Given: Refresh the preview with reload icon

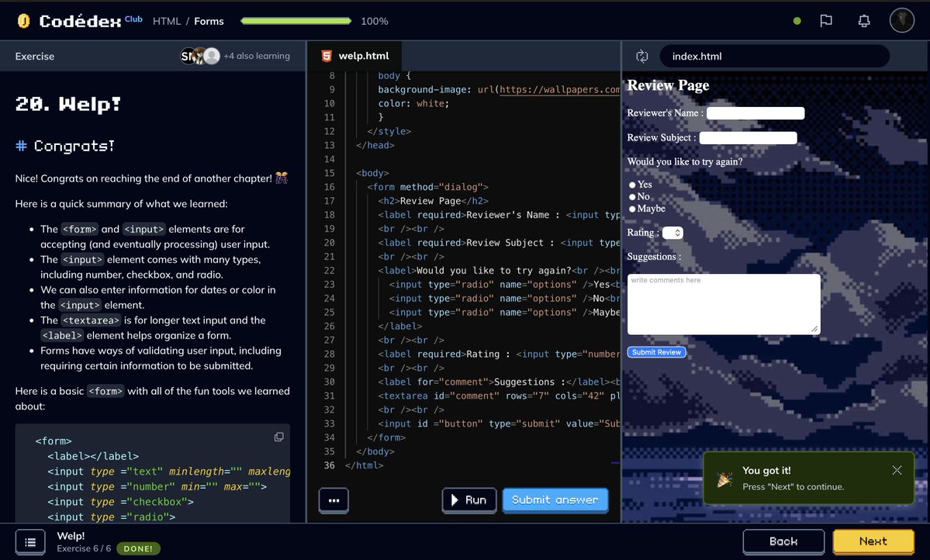Looking at the screenshot, I should 641,57.
